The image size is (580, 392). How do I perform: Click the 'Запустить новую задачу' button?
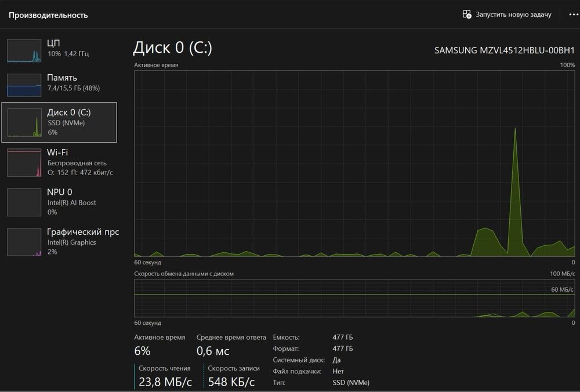pos(507,14)
